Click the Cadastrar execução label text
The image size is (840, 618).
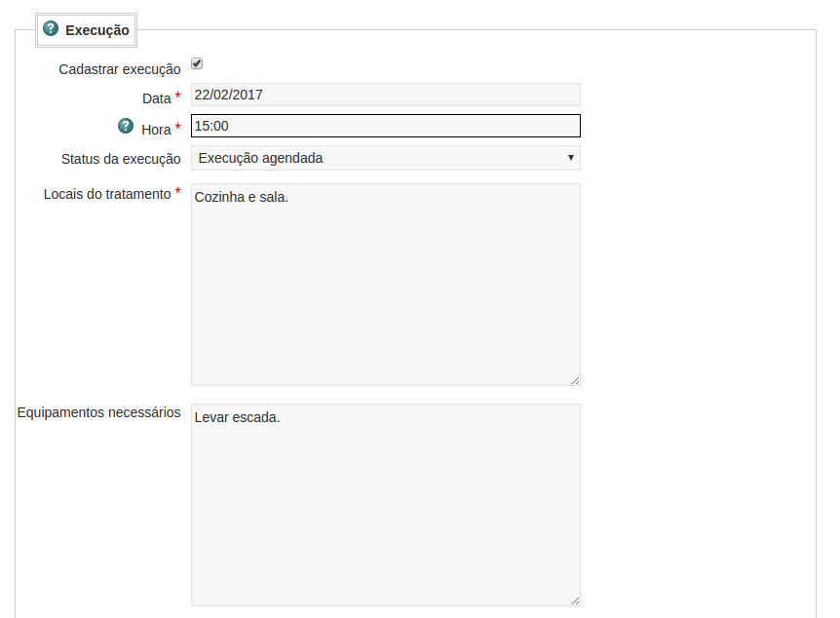[119, 69]
